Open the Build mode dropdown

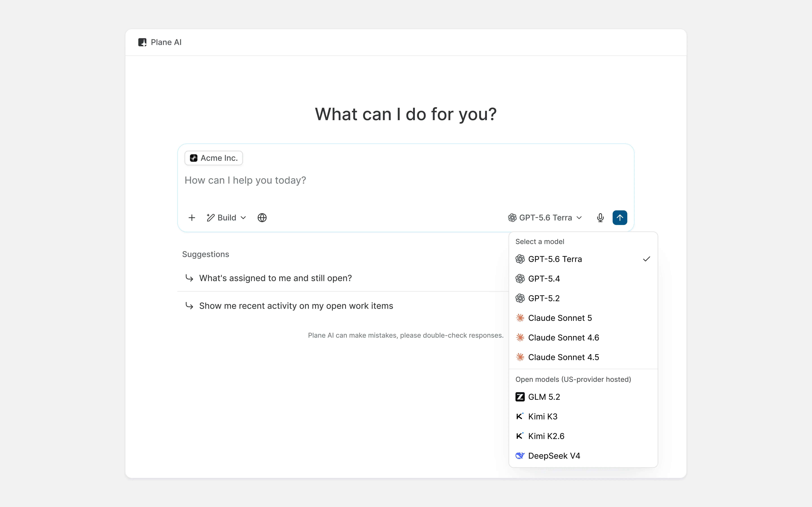[227, 218]
